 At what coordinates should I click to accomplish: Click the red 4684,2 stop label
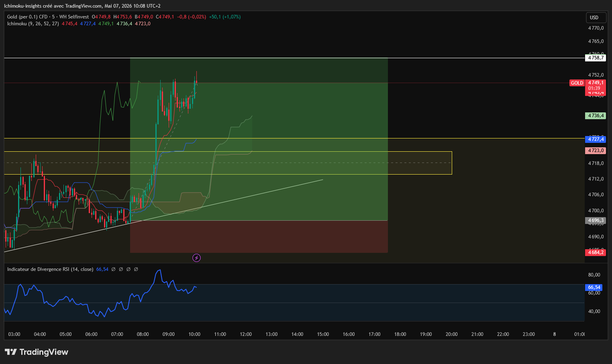pyautogui.click(x=595, y=252)
